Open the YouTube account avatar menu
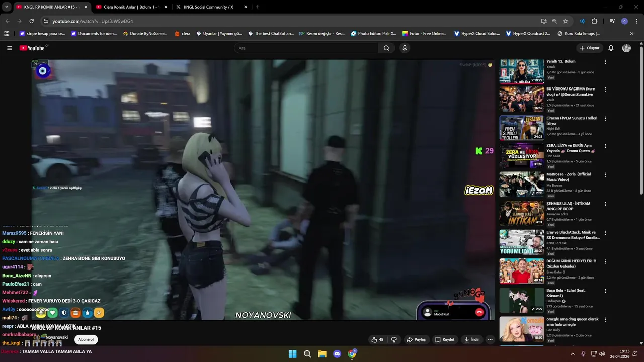Screen dimensions: 644x362 [626, 48]
